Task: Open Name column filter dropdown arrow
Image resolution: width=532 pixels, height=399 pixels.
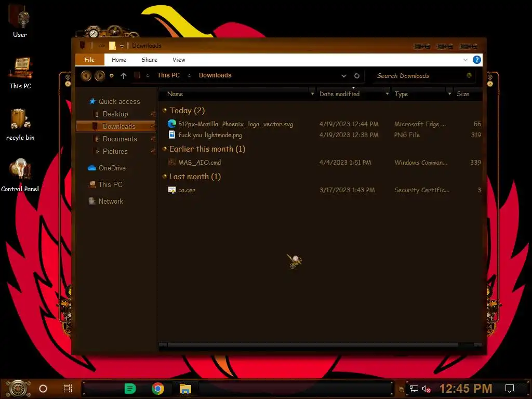Action: click(312, 94)
